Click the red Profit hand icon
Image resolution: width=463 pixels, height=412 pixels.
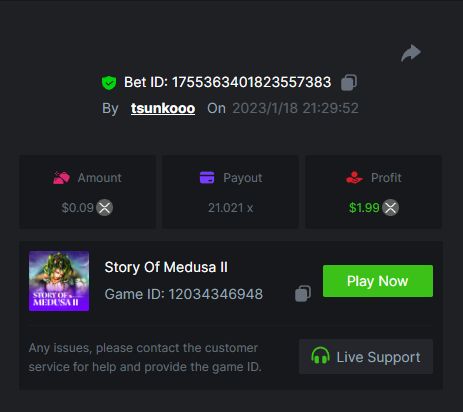coord(354,178)
